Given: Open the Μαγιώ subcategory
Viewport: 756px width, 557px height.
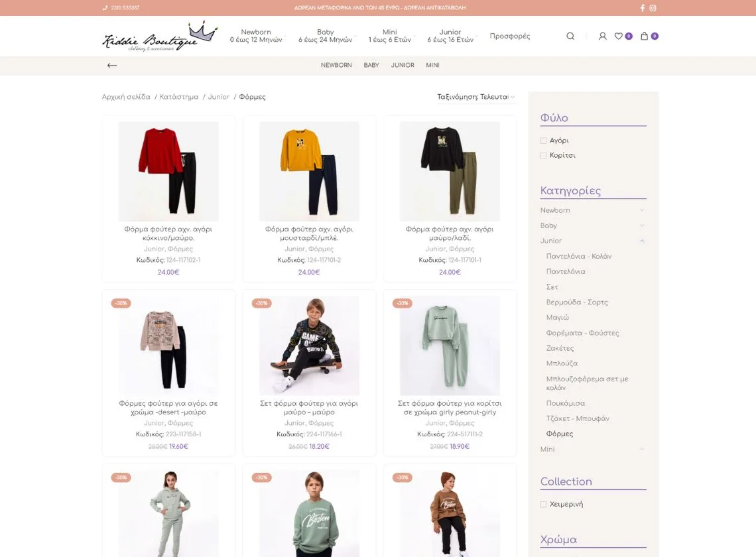Looking at the screenshot, I should (x=557, y=318).
